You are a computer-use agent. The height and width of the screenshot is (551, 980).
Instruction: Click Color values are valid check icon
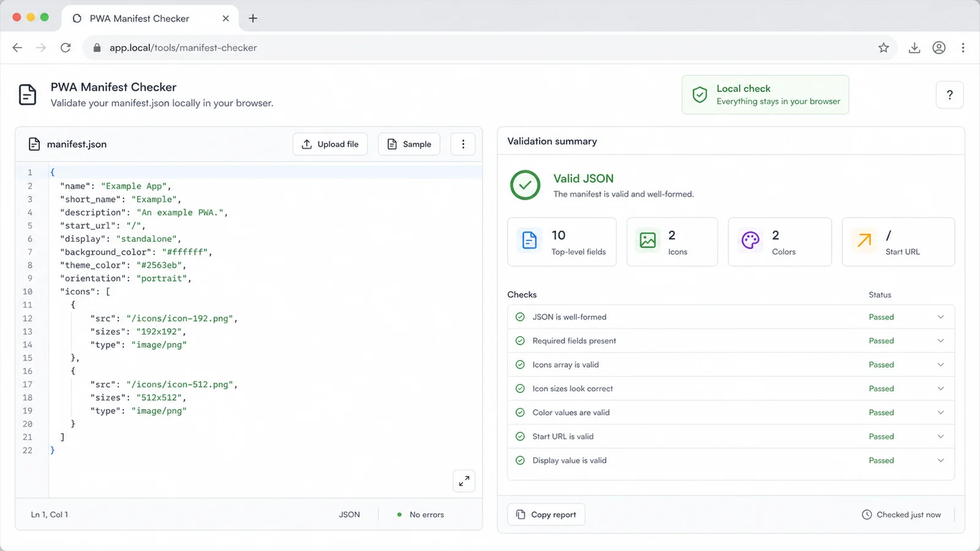520,413
